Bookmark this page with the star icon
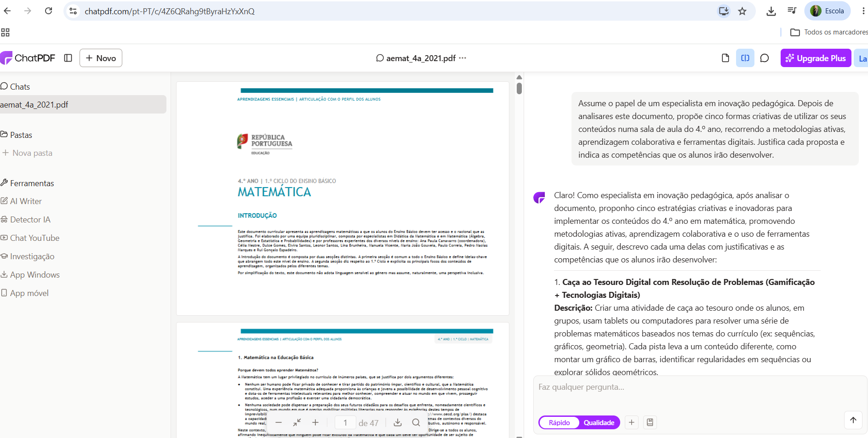The width and height of the screenshot is (868, 438). click(x=742, y=11)
